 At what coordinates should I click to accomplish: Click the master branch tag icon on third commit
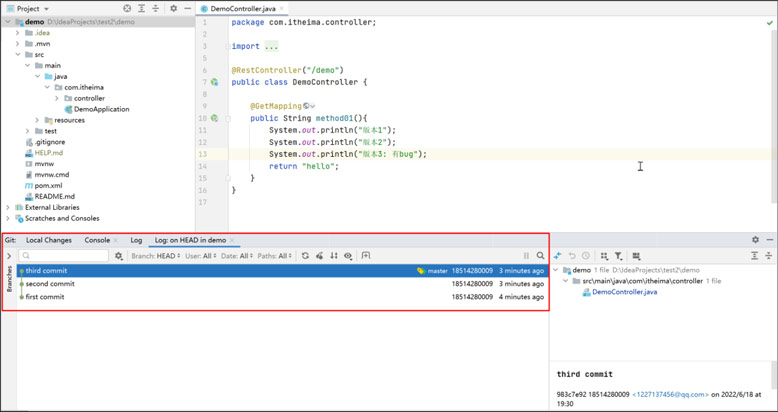click(421, 271)
